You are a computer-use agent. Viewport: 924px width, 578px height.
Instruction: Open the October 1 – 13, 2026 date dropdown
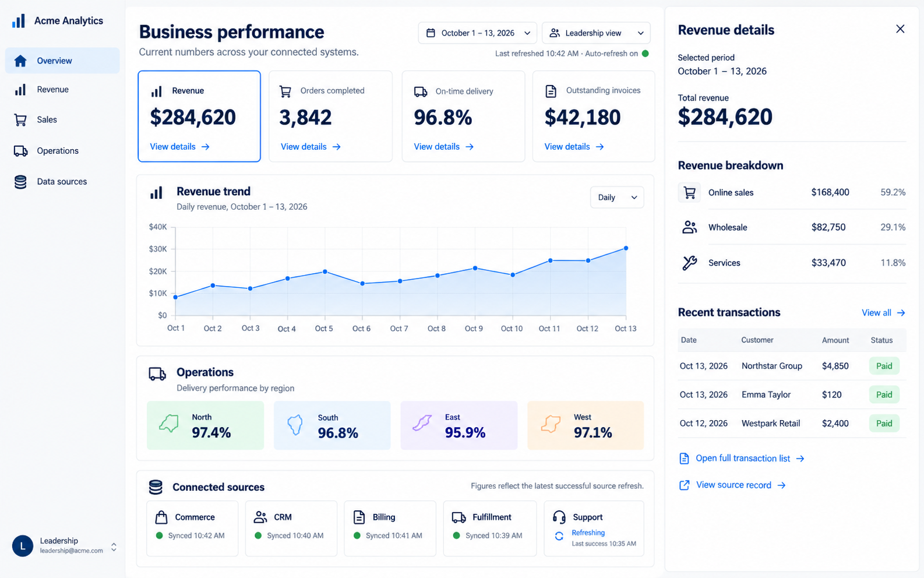[x=478, y=33]
